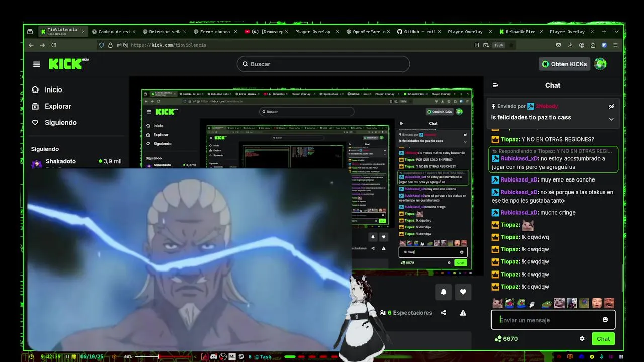Click Tiopaz username in Y NO EN OTRAS REGIONES message
Image resolution: width=644 pixels, height=362 pixels.
[510, 139]
